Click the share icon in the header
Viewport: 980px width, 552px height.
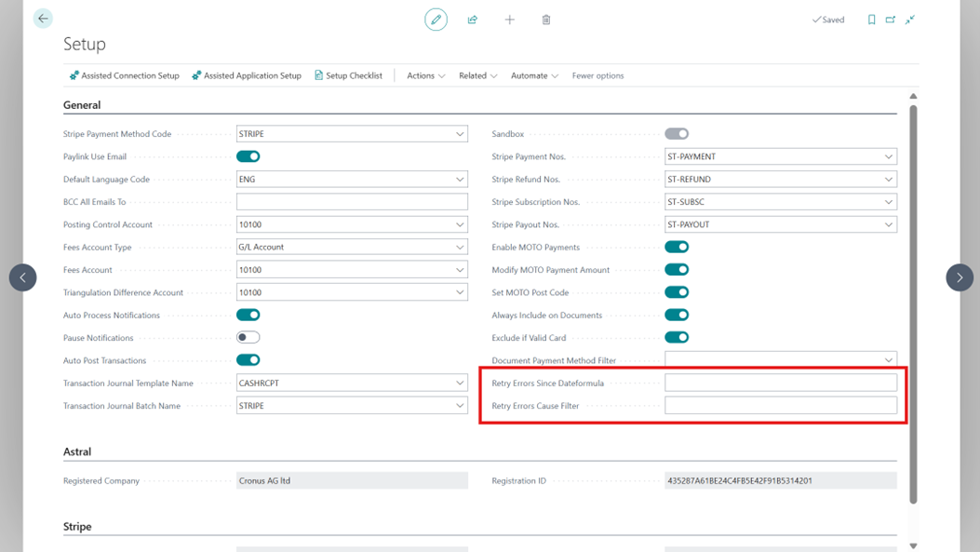point(473,20)
